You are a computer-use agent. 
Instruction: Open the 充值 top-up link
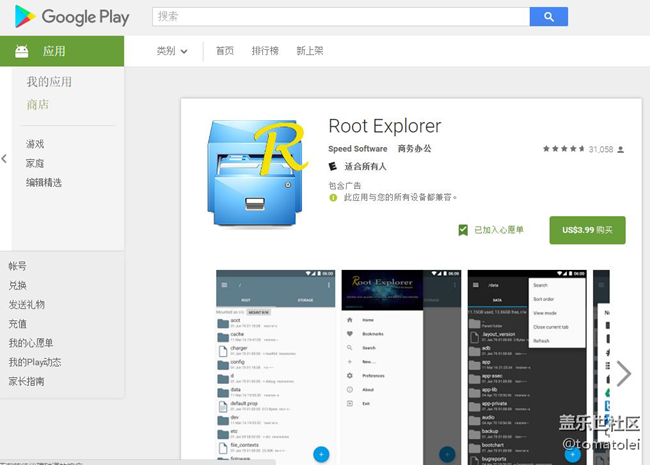tap(17, 324)
